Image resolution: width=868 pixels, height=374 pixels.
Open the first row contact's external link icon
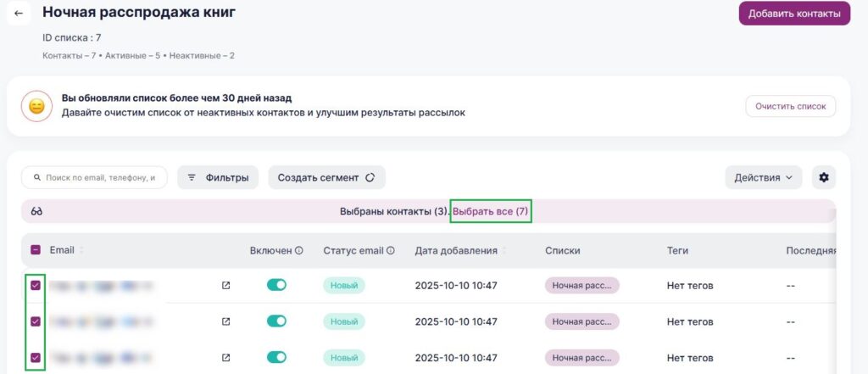(225, 286)
